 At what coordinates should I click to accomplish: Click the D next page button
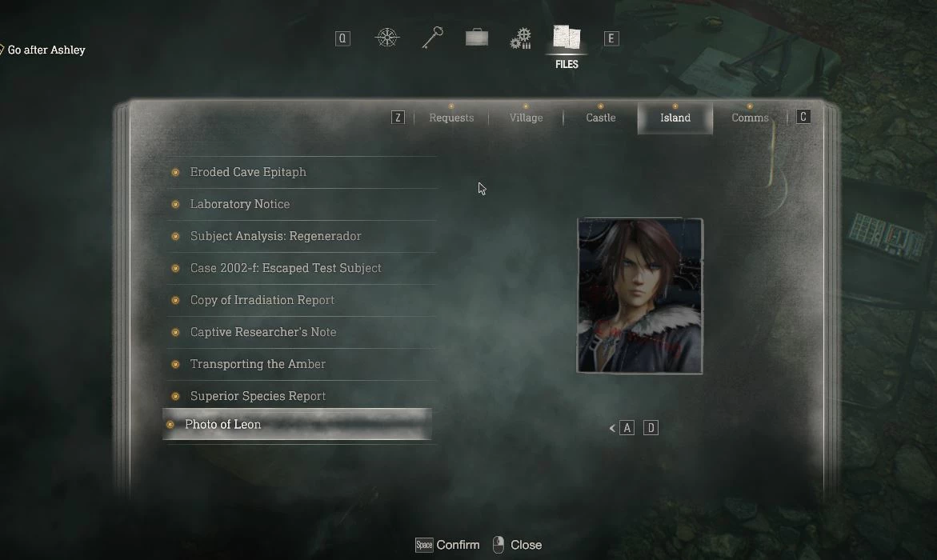click(651, 428)
